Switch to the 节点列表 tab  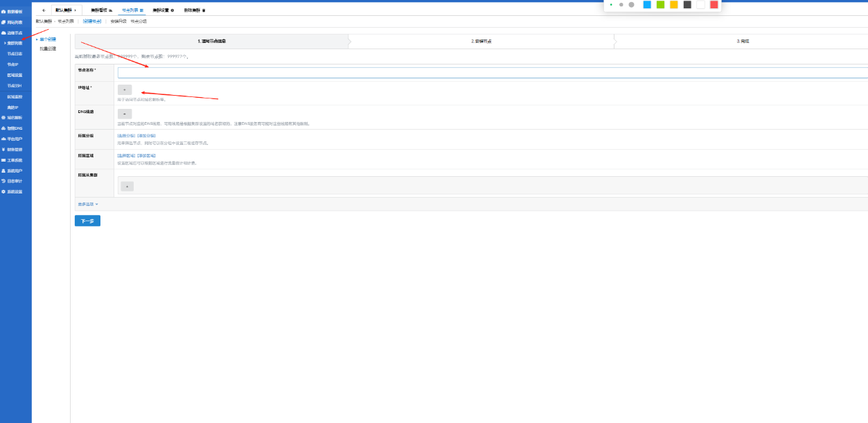point(132,10)
